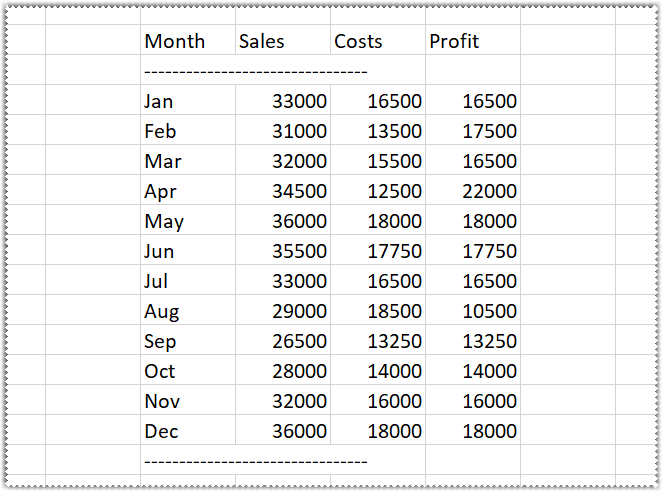The height and width of the screenshot is (493, 663).
Task: Click the dashed line cell under Dec
Action: [x=256, y=461]
